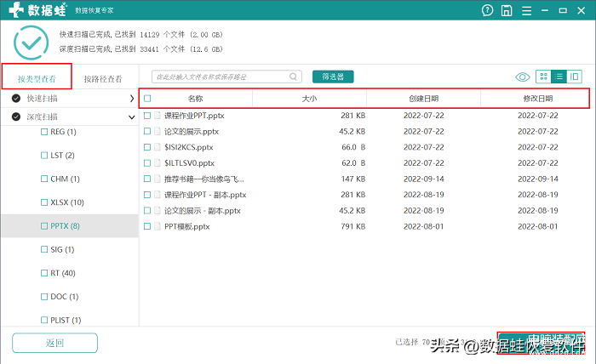
Task: Open the help speech-bubble icon
Action: click(487, 11)
